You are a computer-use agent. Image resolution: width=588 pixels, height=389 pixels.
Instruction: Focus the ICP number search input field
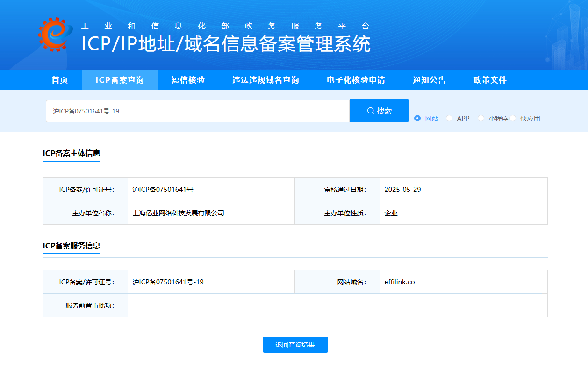(198, 111)
